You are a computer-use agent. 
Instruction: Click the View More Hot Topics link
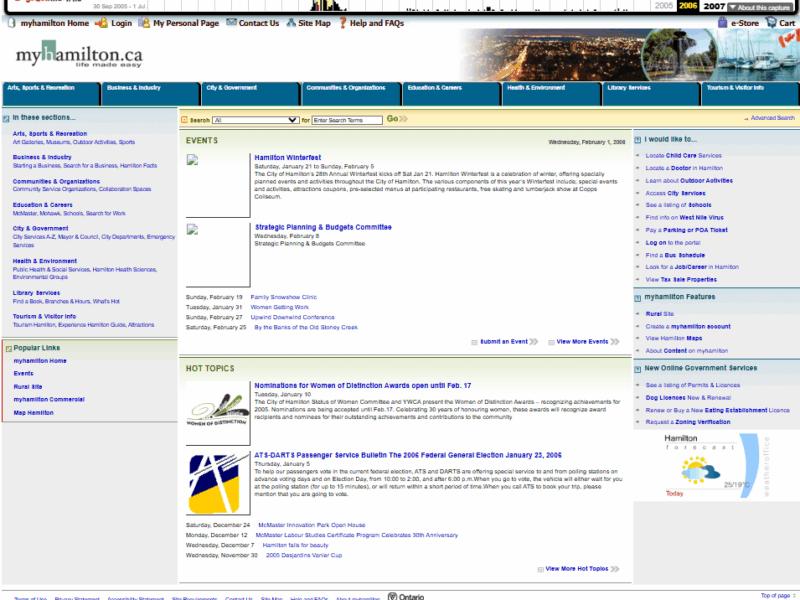click(577, 569)
